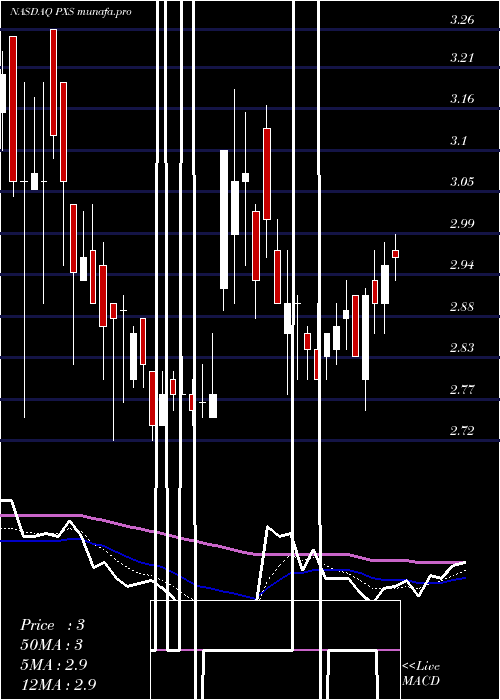
Task: Click the 2.72 price axis label
Action: [x=462, y=431]
